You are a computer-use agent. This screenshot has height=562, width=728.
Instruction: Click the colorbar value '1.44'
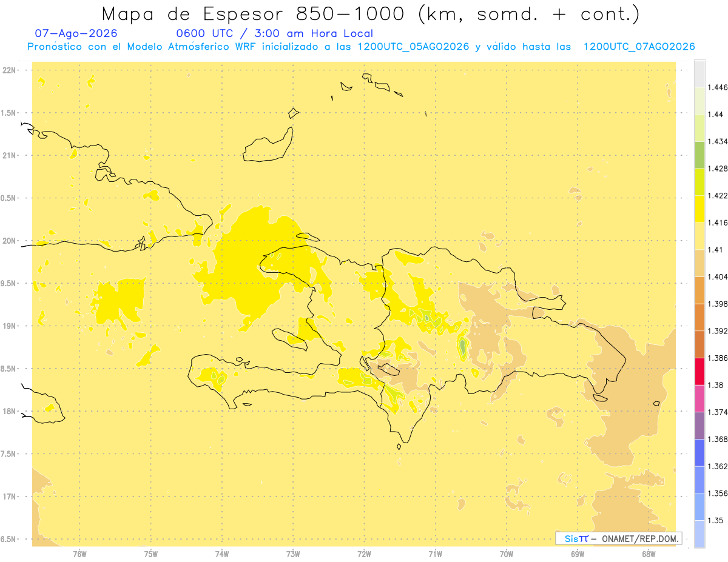[x=715, y=115]
